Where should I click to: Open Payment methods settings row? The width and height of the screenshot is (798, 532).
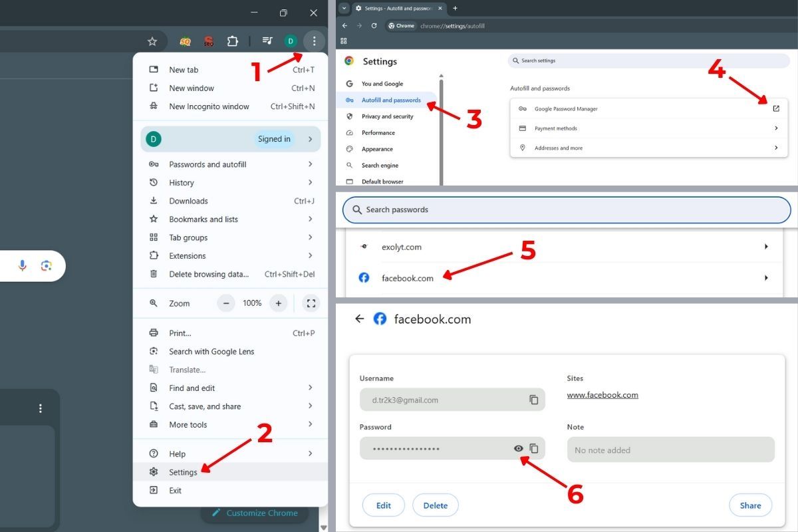pyautogui.click(x=649, y=128)
